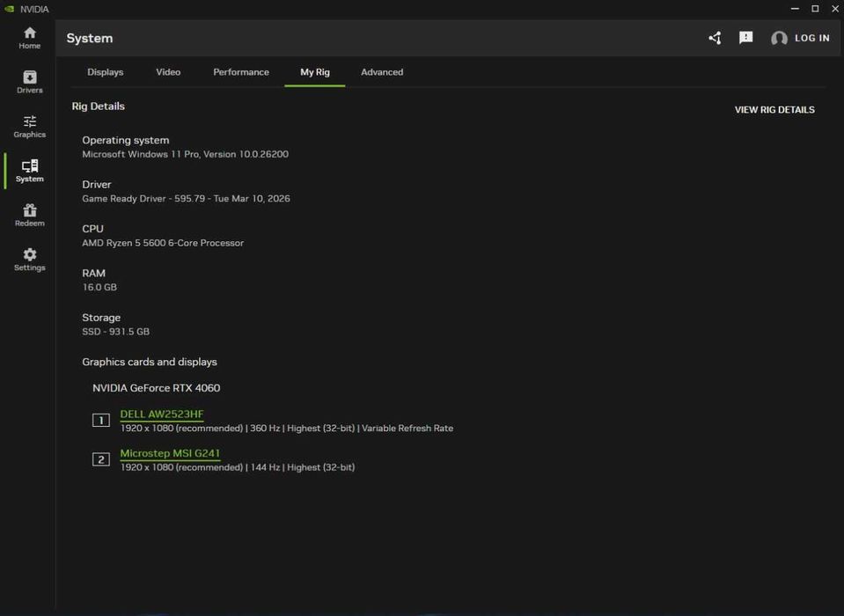The height and width of the screenshot is (616, 844).
Task: Open the Redeem section
Action: pos(30,216)
